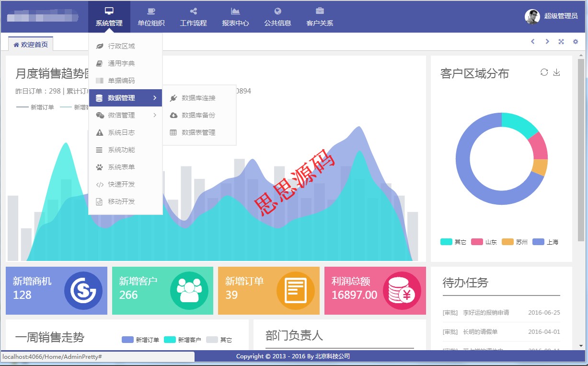Click the 新增商机 circular logo icon

click(x=83, y=291)
